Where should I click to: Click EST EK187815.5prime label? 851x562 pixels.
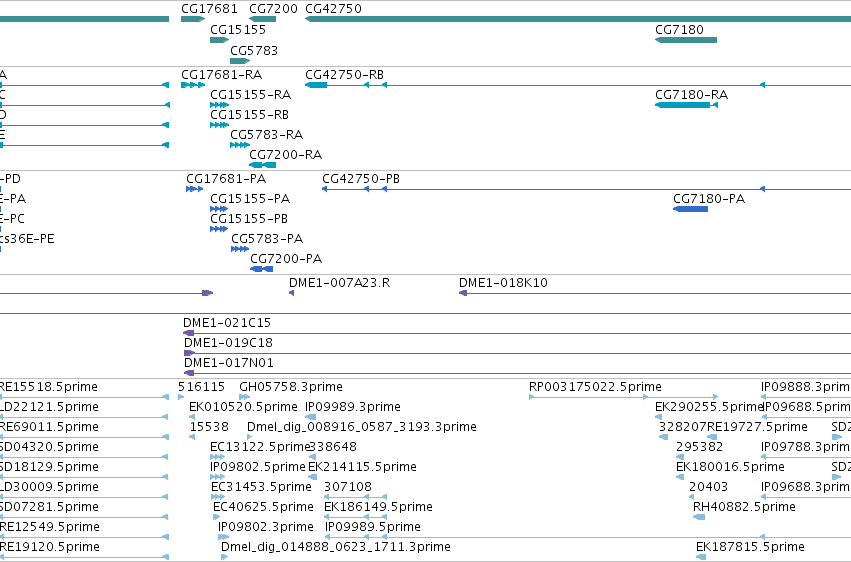pos(750,548)
